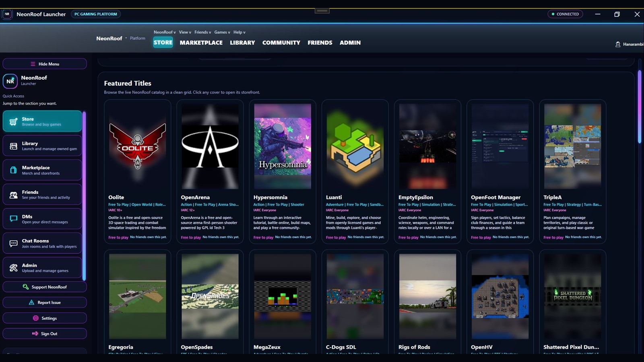Click the PC GAMING PLATFORM badge
Viewport: 644px width, 362px height.
96,14
